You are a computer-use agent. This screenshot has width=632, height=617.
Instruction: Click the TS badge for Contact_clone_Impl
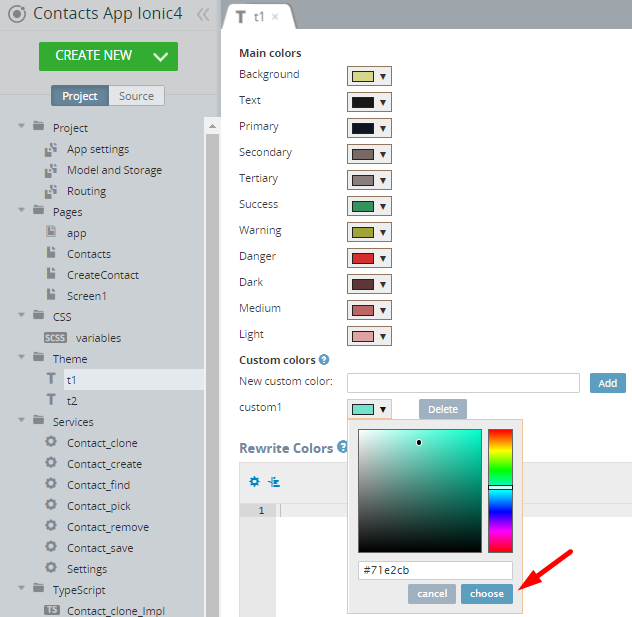[x=52, y=610]
